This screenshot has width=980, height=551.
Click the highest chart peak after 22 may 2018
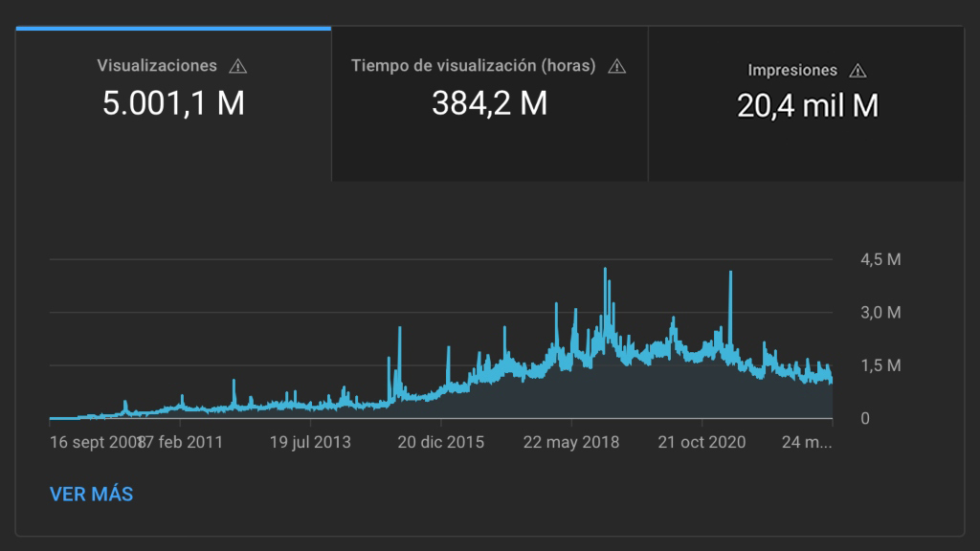click(x=606, y=271)
